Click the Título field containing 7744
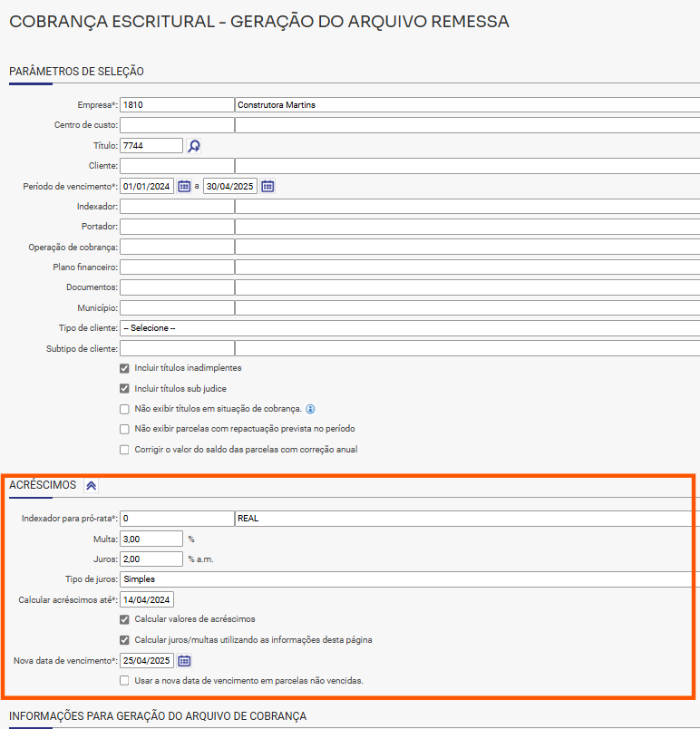 click(151, 145)
